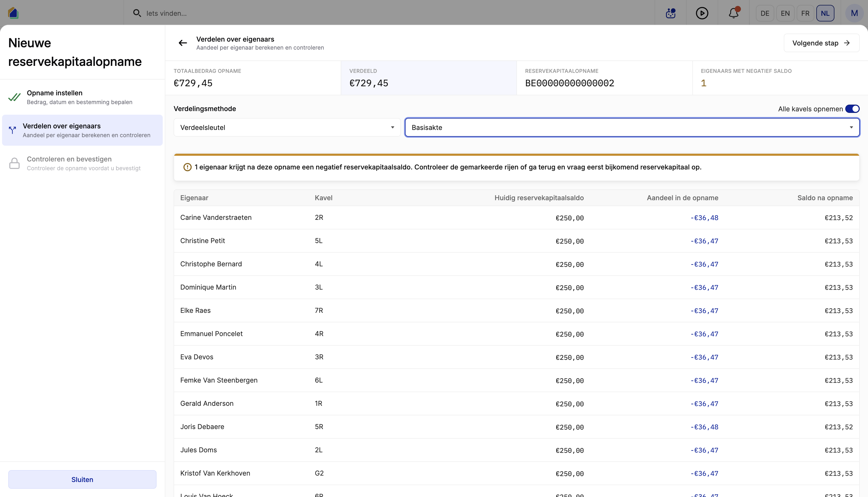Image resolution: width=868 pixels, height=497 pixels.
Task: Click the Dominique Martin owner name
Action: click(x=208, y=287)
